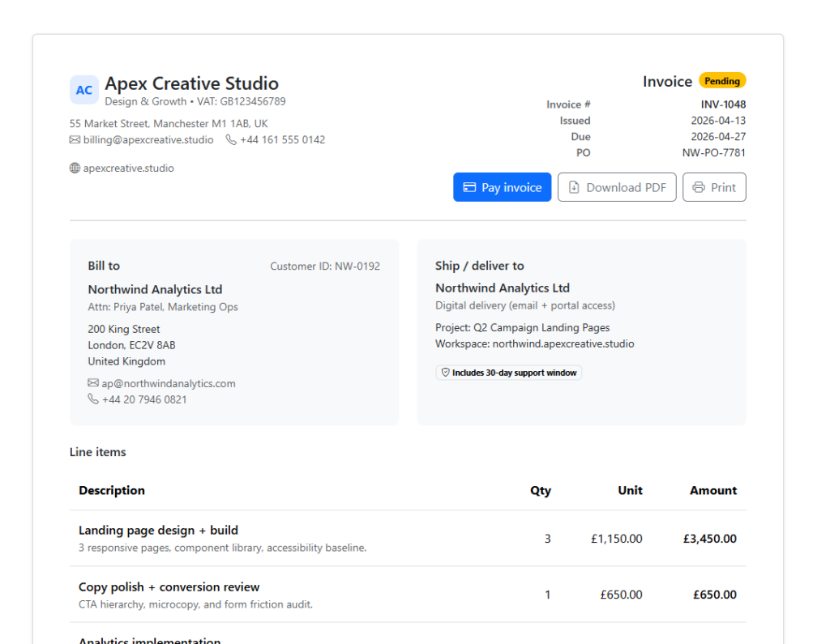
Task: Click the credit card icon in Pay invoice
Action: click(469, 187)
